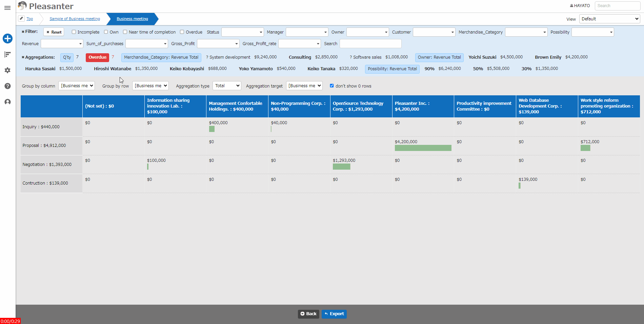Image resolution: width=644 pixels, height=324 pixels.
Task: Click the Back button
Action: tap(308, 314)
